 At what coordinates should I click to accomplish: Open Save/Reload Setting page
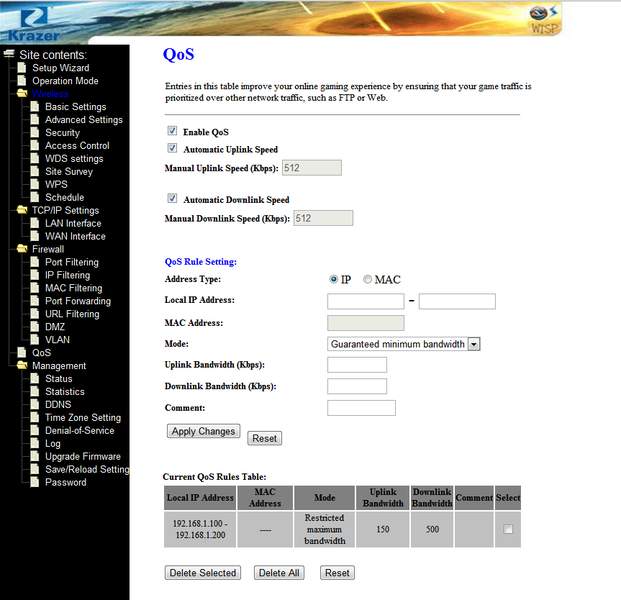[x=87, y=469]
